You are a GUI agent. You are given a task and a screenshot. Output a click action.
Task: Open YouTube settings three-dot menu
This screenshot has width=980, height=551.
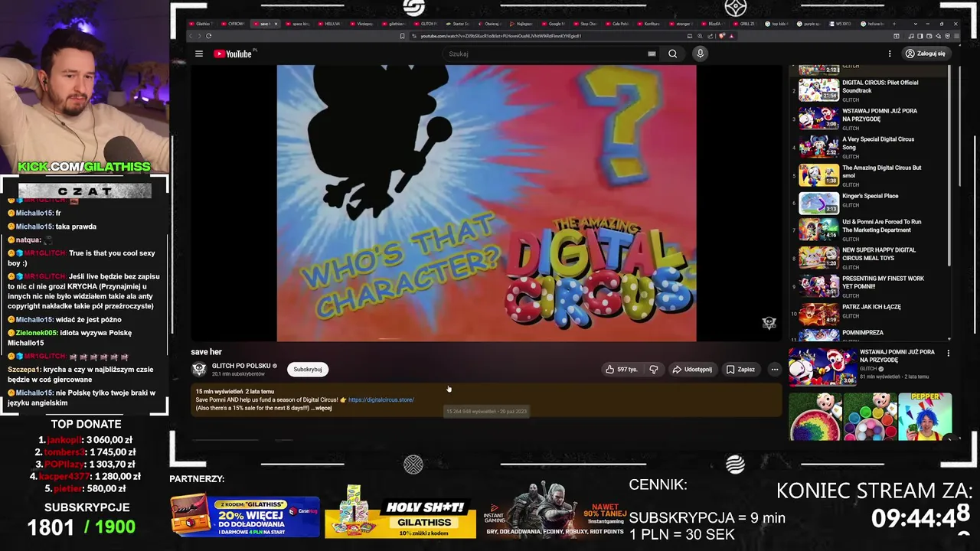tap(890, 54)
